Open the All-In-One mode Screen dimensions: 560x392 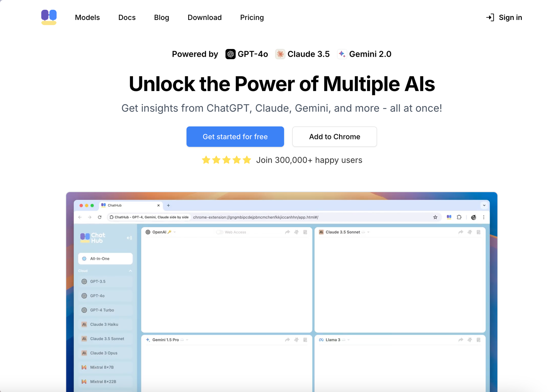[x=105, y=258]
